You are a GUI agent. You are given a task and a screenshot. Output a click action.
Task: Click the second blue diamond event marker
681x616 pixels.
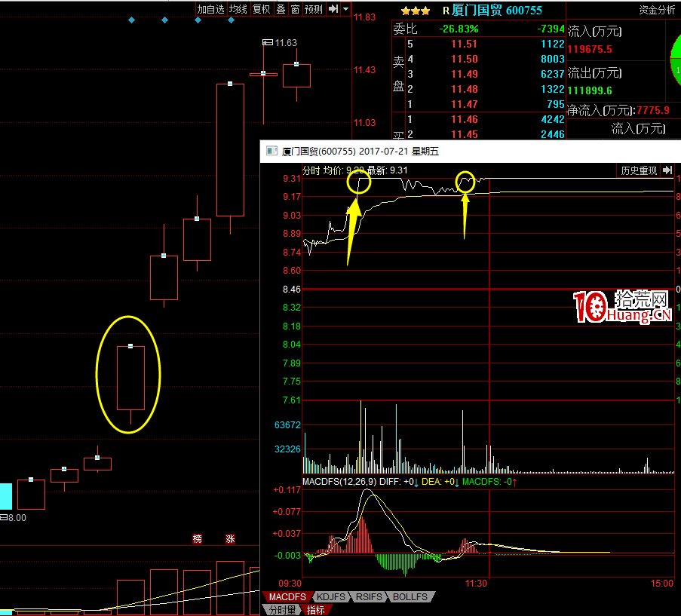point(164,20)
